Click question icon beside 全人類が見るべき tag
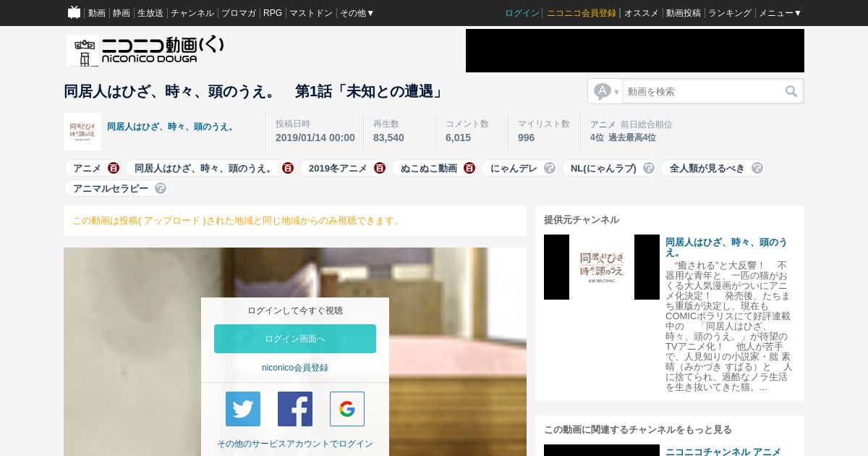This screenshot has height=456, width=868. coord(757,168)
